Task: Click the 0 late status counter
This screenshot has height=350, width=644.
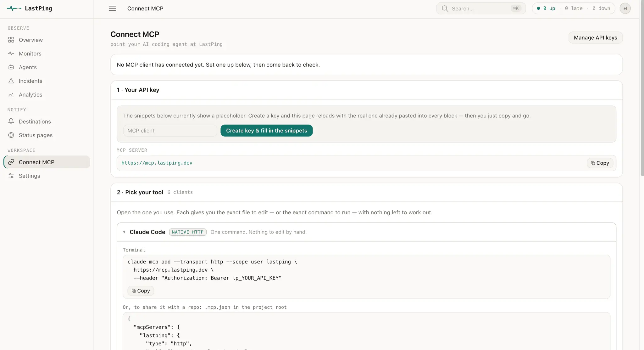Action: 574,8
